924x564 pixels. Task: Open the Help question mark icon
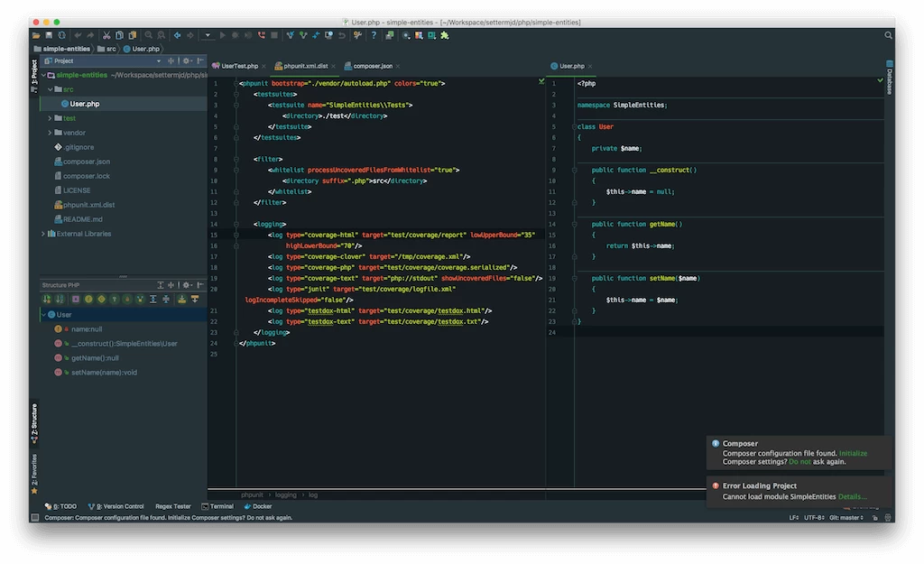point(374,35)
